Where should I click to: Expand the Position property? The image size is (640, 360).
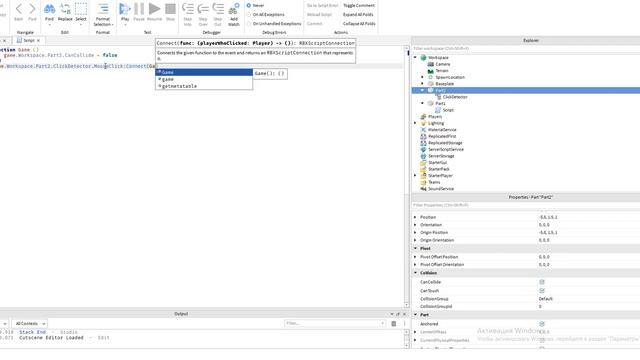point(416,217)
